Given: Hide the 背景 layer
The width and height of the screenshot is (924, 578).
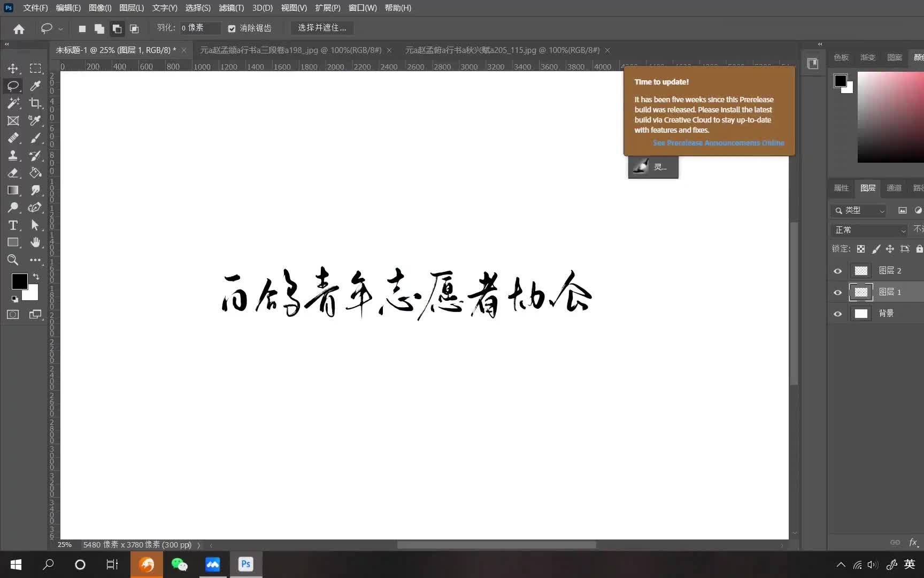Looking at the screenshot, I should (838, 314).
